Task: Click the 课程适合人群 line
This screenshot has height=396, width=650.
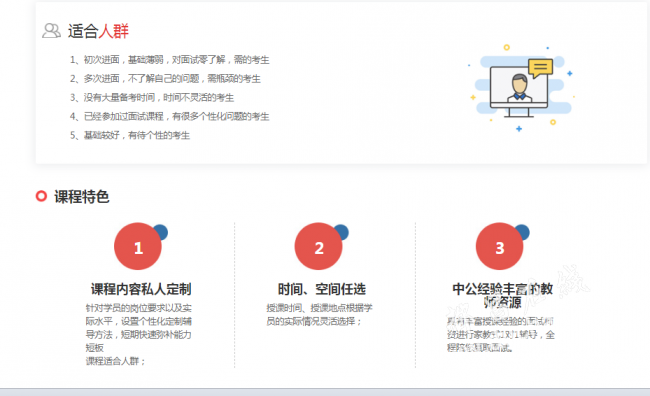Action: pyautogui.click(x=116, y=361)
